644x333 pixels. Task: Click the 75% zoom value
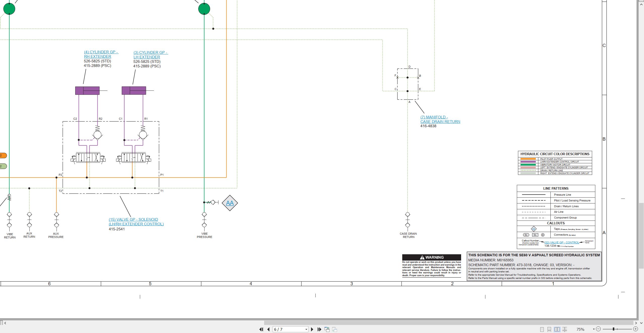click(580, 329)
